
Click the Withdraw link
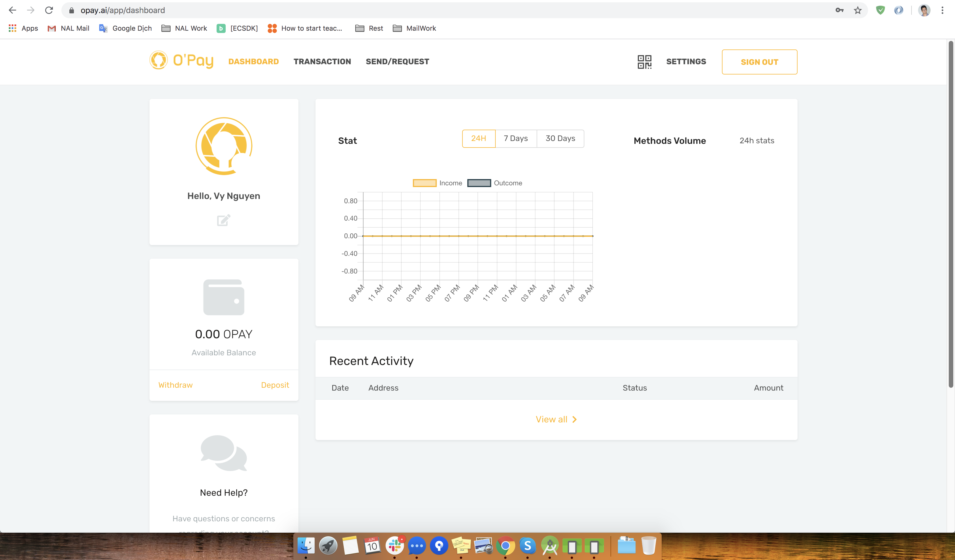click(175, 385)
